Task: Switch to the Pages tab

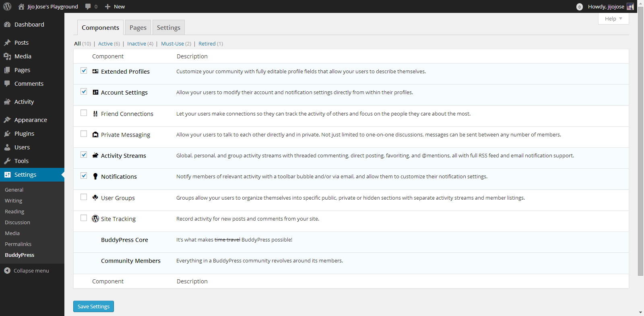Action: 138,27
